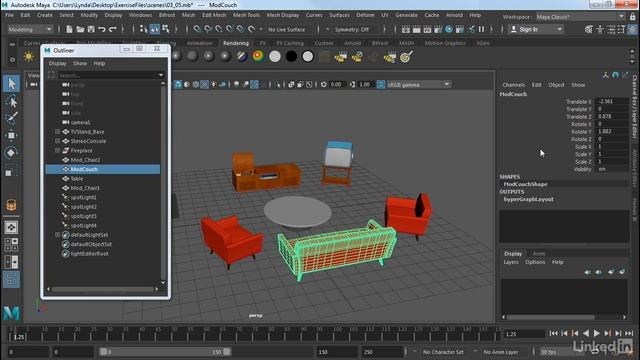The width and height of the screenshot is (640, 360).
Task: Choose the Scale tool in toolbox
Action: [x=11, y=171]
